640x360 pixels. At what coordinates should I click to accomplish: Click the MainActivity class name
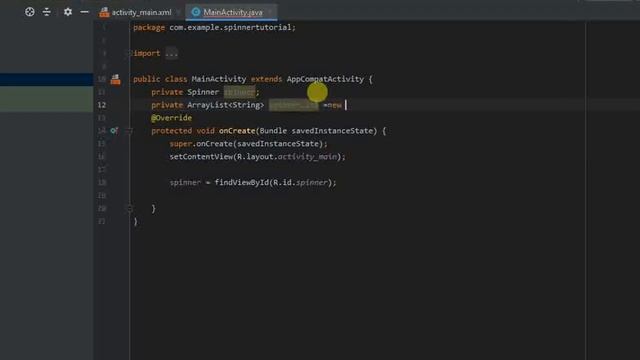coord(219,79)
